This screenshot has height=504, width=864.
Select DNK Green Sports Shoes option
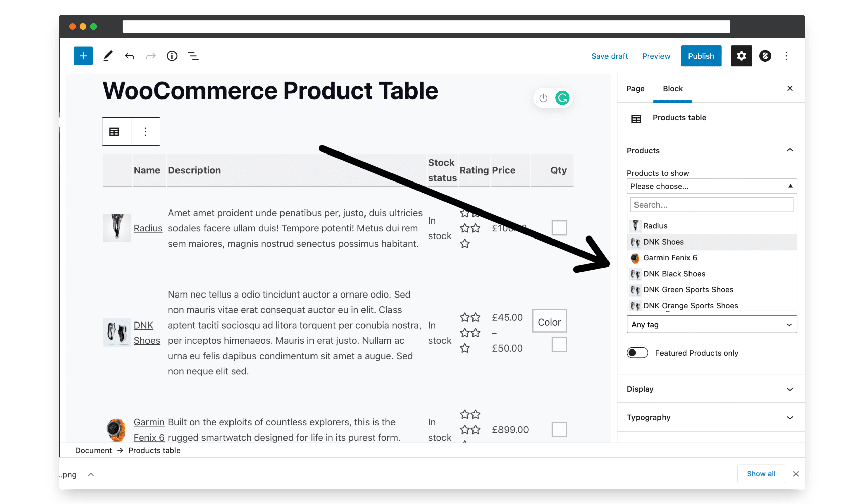pos(712,290)
